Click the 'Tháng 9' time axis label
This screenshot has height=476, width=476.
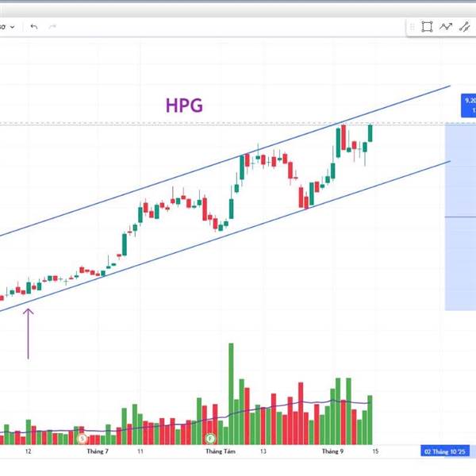coord(332,451)
